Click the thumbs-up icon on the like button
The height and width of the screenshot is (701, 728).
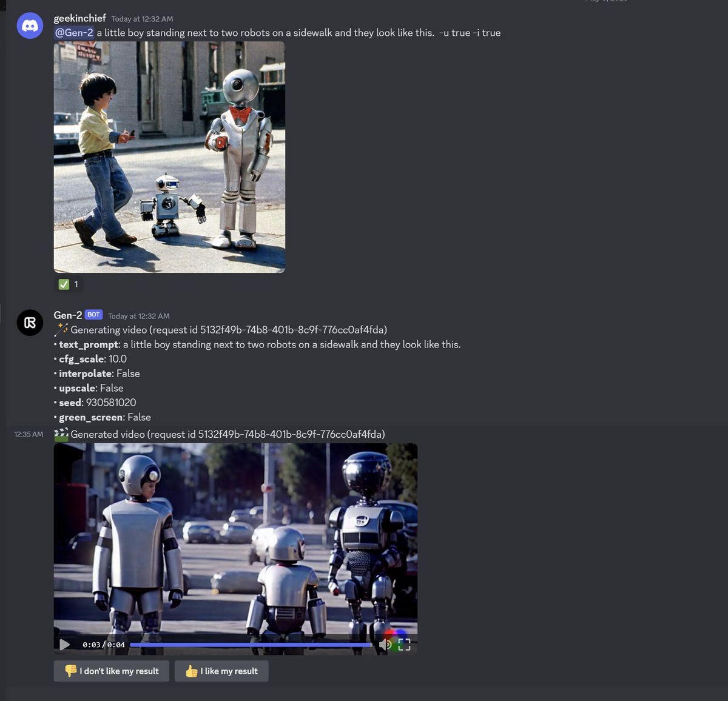click(191, 671)
